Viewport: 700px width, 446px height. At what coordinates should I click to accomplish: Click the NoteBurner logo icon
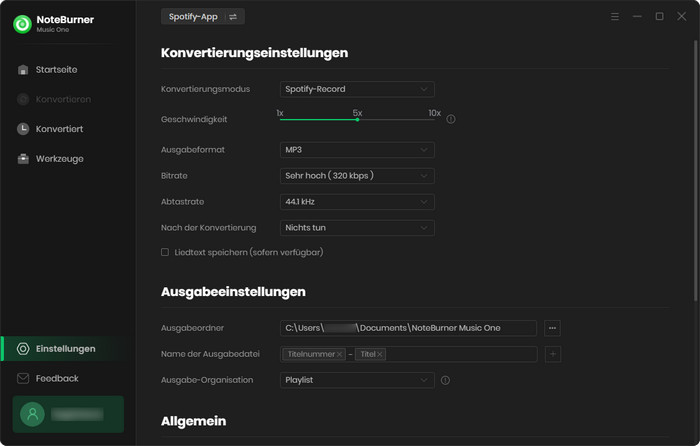coord(22,24)
